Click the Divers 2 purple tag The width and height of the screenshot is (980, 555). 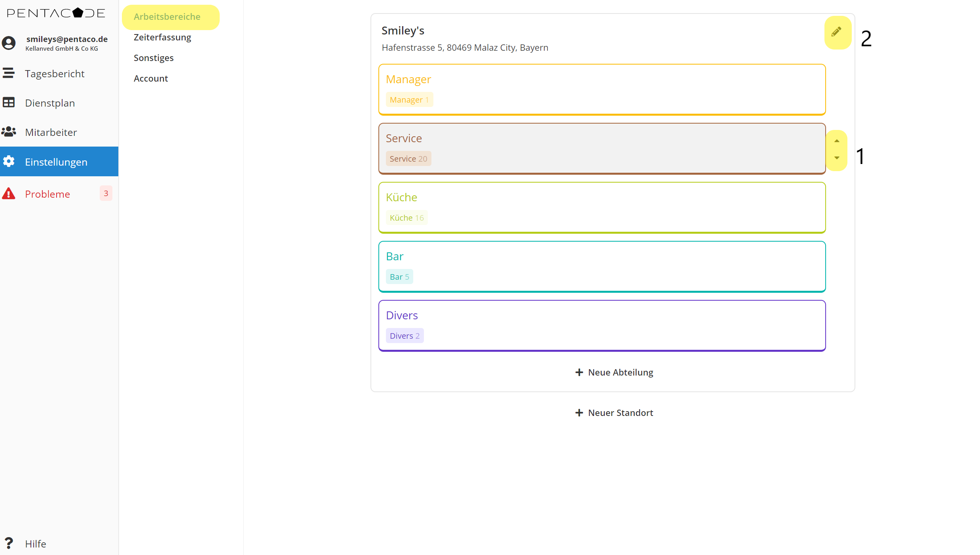(x=405, y=336)
